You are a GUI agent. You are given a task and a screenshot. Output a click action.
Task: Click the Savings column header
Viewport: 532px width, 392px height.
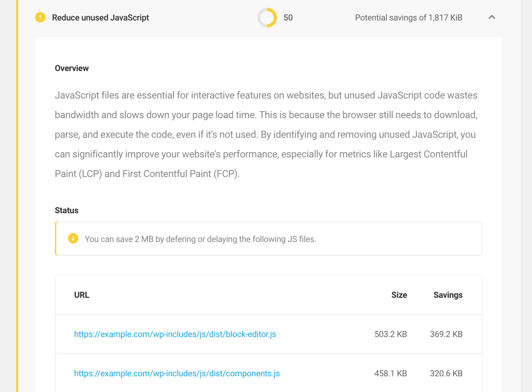pos(448,295)
